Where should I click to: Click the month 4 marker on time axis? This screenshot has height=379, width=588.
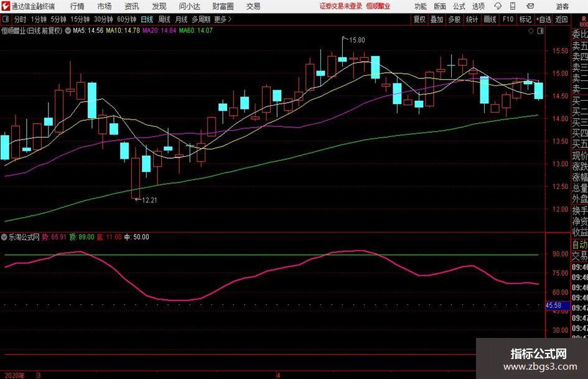[278, 375]
